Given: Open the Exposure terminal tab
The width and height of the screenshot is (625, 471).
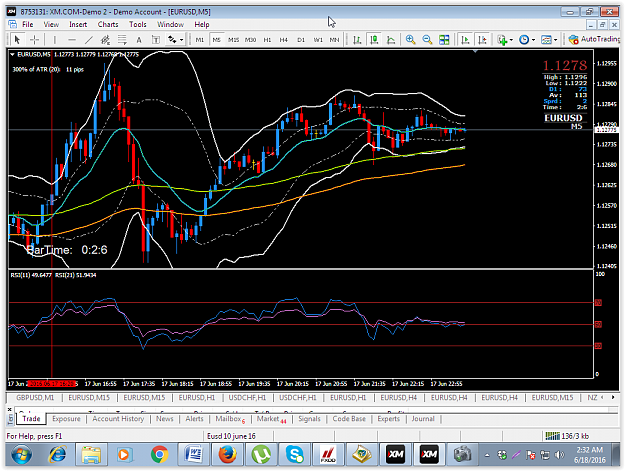Looking at the screenshot, I should tap(66, 419).
